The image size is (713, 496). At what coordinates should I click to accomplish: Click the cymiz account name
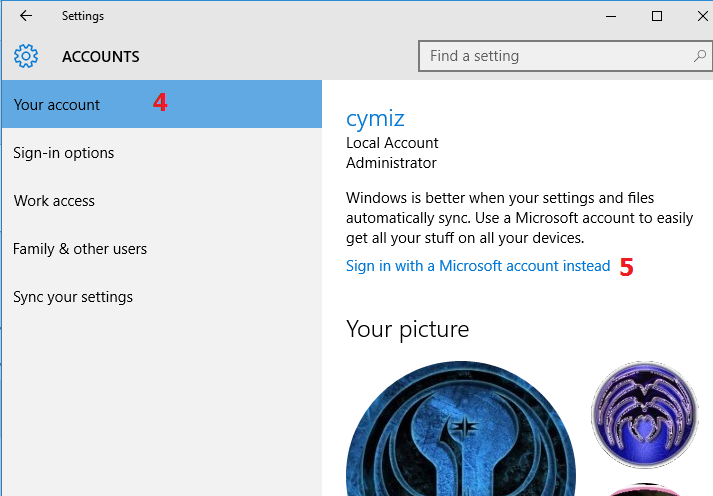pos(373,118)
